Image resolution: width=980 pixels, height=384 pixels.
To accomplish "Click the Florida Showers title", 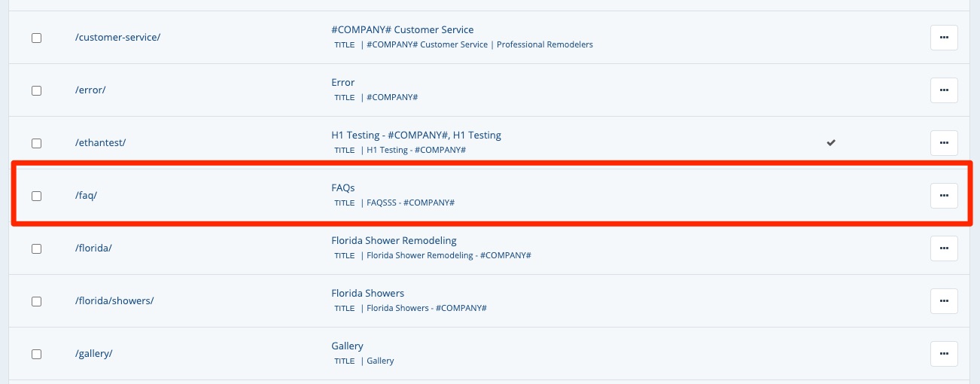I will pyautogui.click(x=367, y=294).
